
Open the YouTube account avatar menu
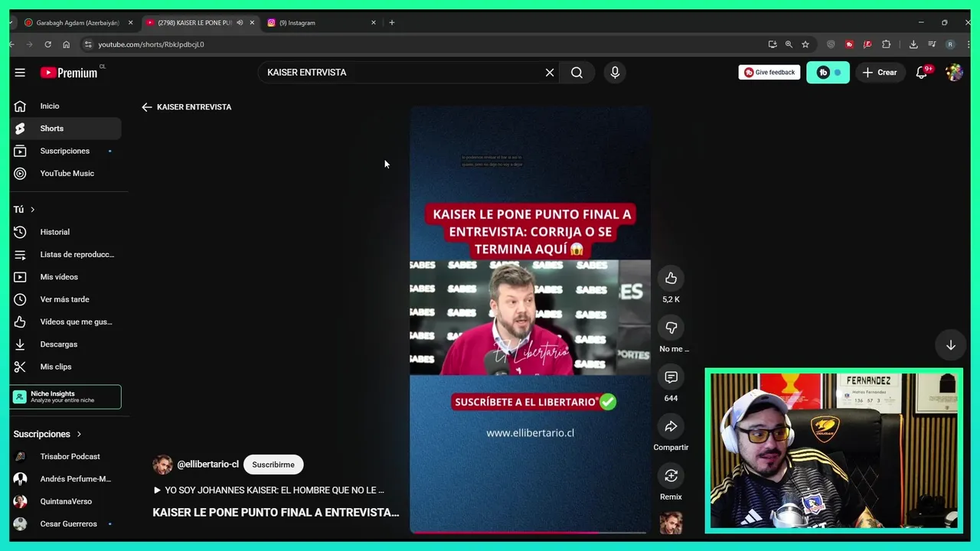click(954, 72)
